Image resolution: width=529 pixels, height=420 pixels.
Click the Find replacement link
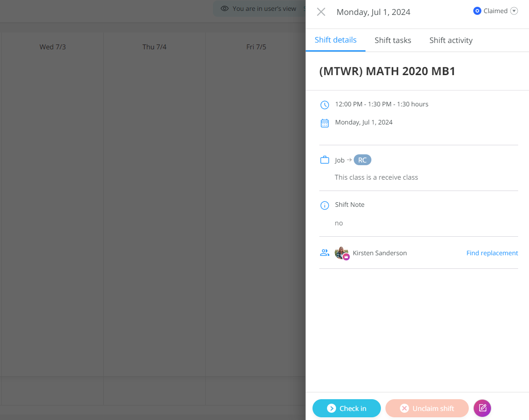point(492,253)
